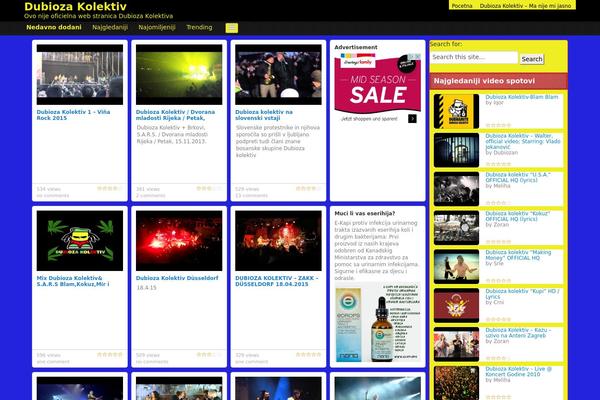The image size is (600, 400).
Task: Open the ZAKK Düsseldorf 18.04.2015 video thumbnail
Action: tap(279, 241)
